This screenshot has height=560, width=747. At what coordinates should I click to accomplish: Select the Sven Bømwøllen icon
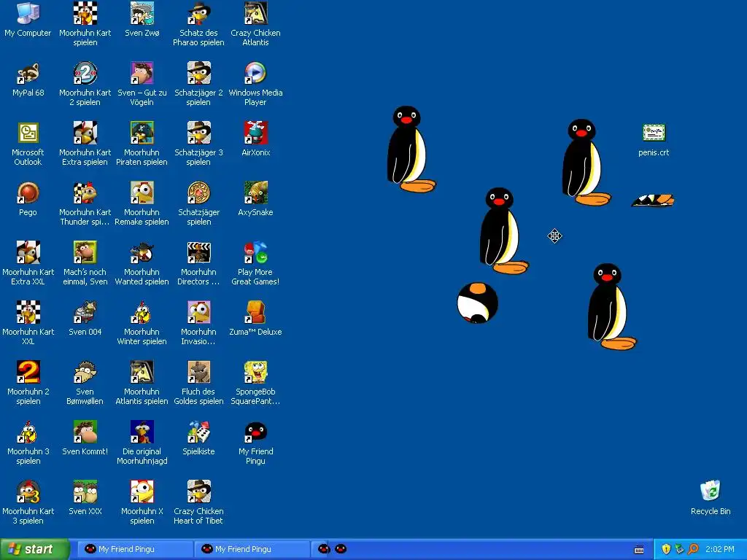[85, 372]
